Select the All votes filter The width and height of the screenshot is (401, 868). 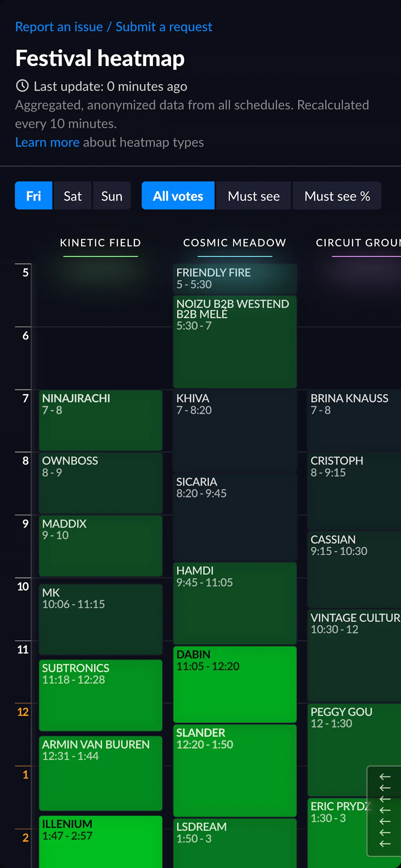pyautogui.click(x=178, y=196)
